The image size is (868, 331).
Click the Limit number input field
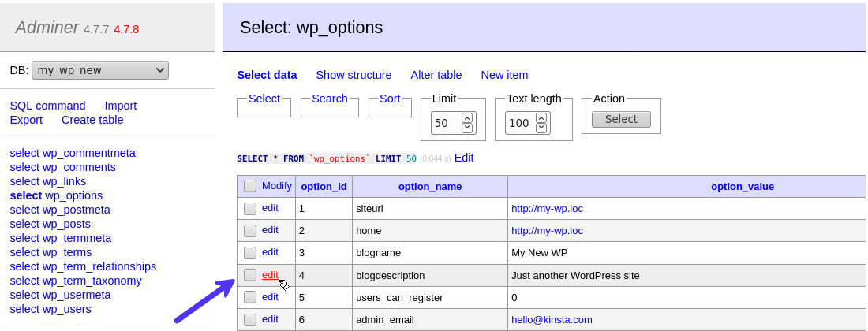click(445, 123)
